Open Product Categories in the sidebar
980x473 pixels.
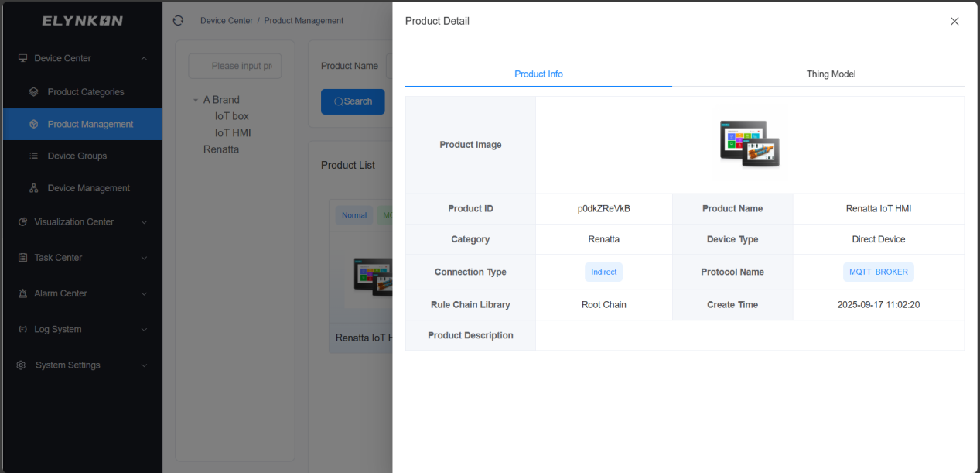click(82, 92)
